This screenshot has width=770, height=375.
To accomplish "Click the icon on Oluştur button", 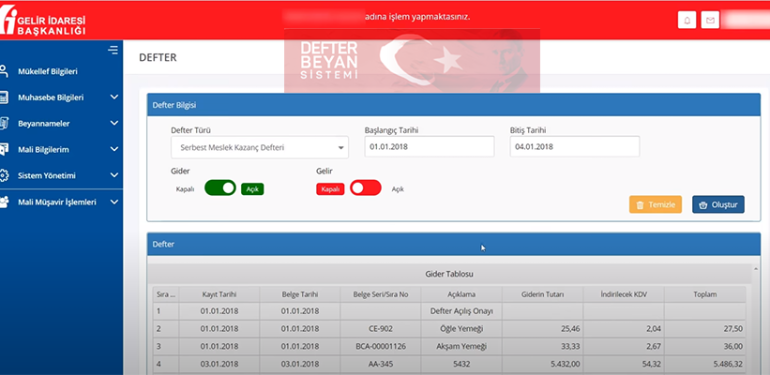I will coord(703,205).
